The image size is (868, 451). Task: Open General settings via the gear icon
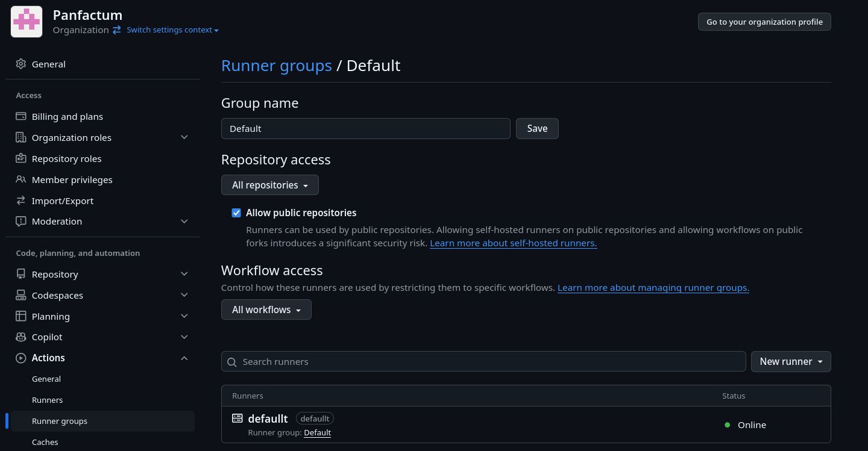click(x=21, y=64)
